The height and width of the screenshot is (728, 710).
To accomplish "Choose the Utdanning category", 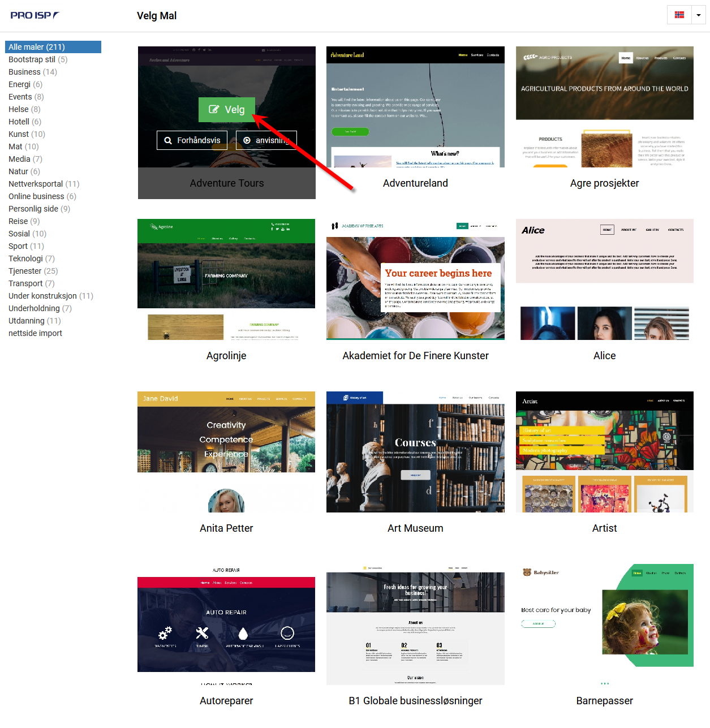I will pyautogui.click(x=35, y=321).
